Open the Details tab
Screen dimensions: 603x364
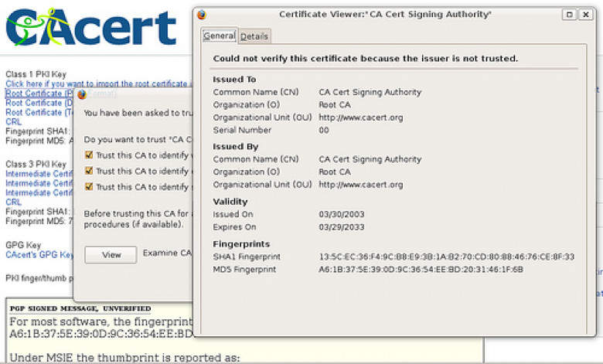[254, 36]
